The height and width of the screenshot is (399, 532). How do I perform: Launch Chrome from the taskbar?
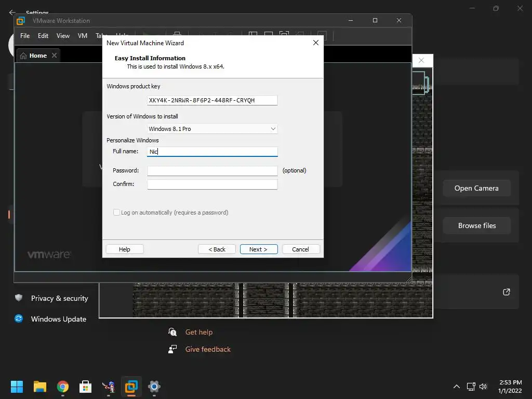pyautogui.click(x=63, y=387)
